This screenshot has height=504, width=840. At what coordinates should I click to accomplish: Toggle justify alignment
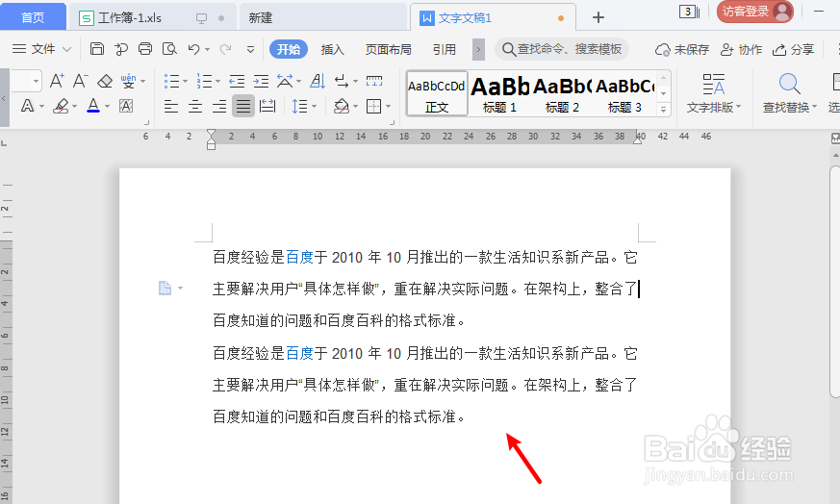coord(243,107)
